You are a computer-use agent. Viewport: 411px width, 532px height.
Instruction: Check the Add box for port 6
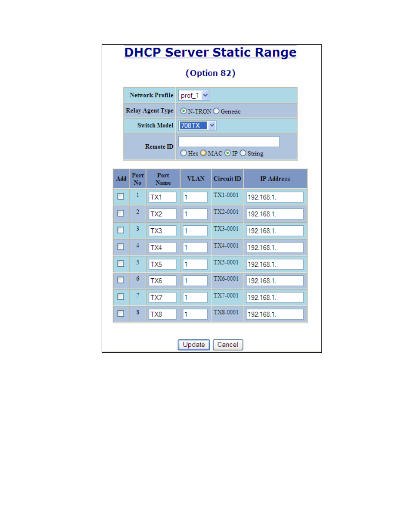(121, 280)
